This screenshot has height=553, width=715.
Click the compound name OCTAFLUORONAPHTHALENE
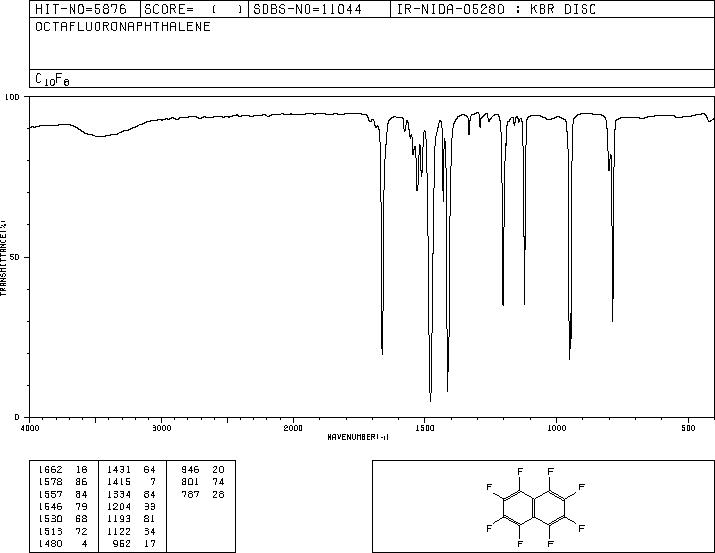tap(123, 26)
